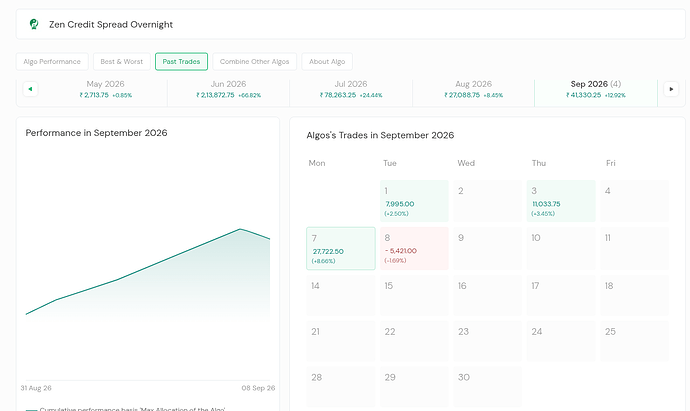The width and height of the screenshot is (690, 411).
Task: Open the September 1 trade of 7,995.00
Action: pyautogui.click(x=414, y=201)
